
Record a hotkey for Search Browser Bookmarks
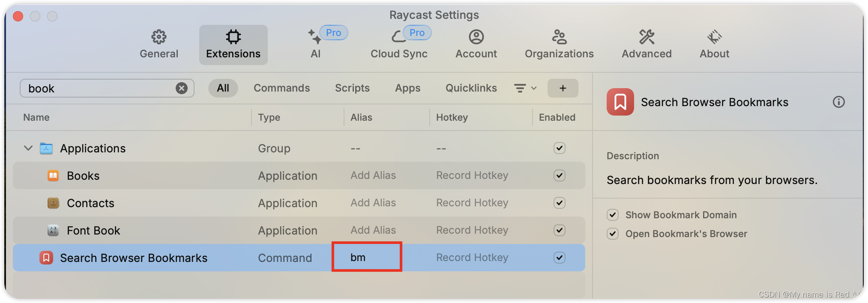click(472, 258)
